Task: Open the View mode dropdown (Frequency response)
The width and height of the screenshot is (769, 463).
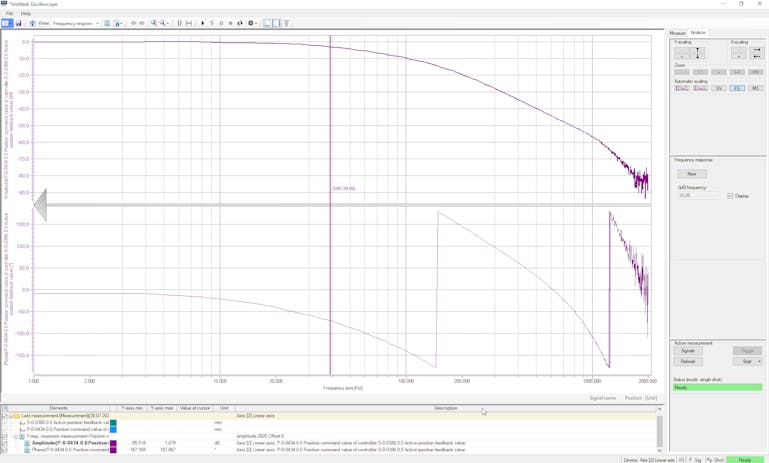Action: click(76, 23)
